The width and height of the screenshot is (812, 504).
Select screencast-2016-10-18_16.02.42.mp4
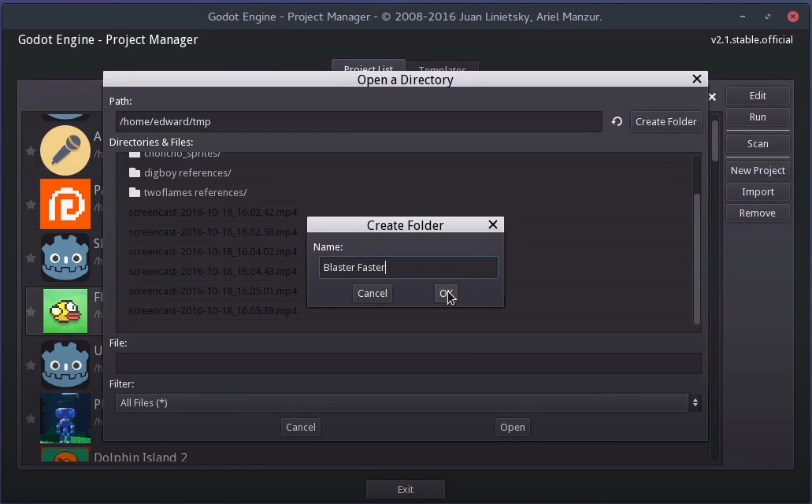coord(213,213)
